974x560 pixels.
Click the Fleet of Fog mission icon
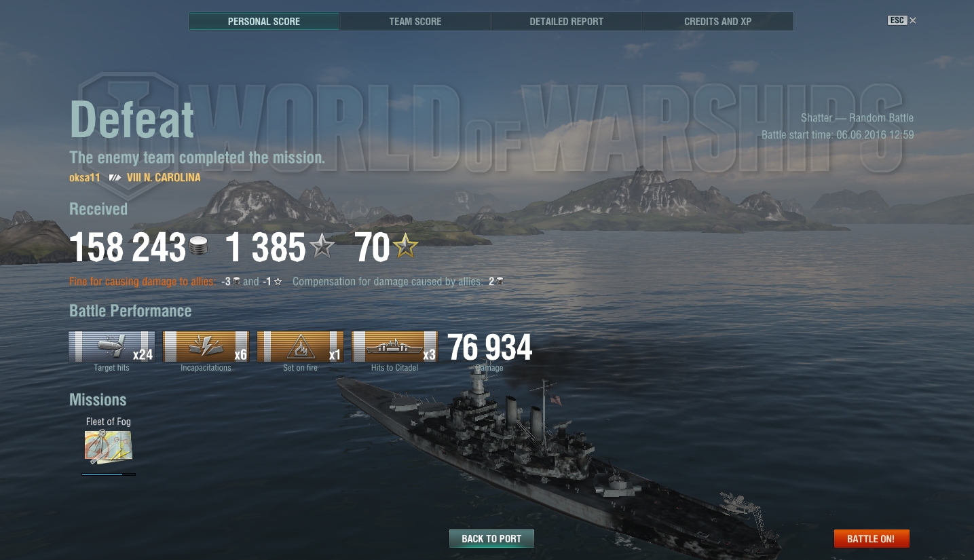[x=108, y=447]
